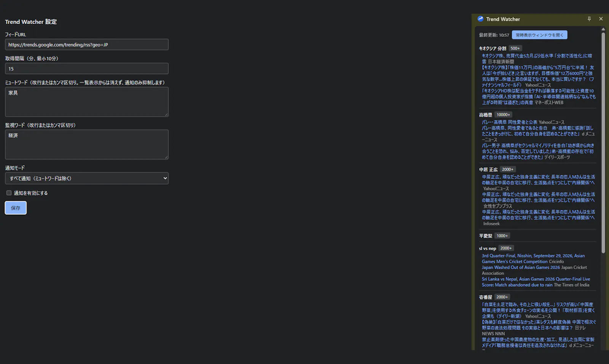This screenshot has width=609, height=364.
Task: Click the sl vs nep trend heading
Action: [487, 248]
